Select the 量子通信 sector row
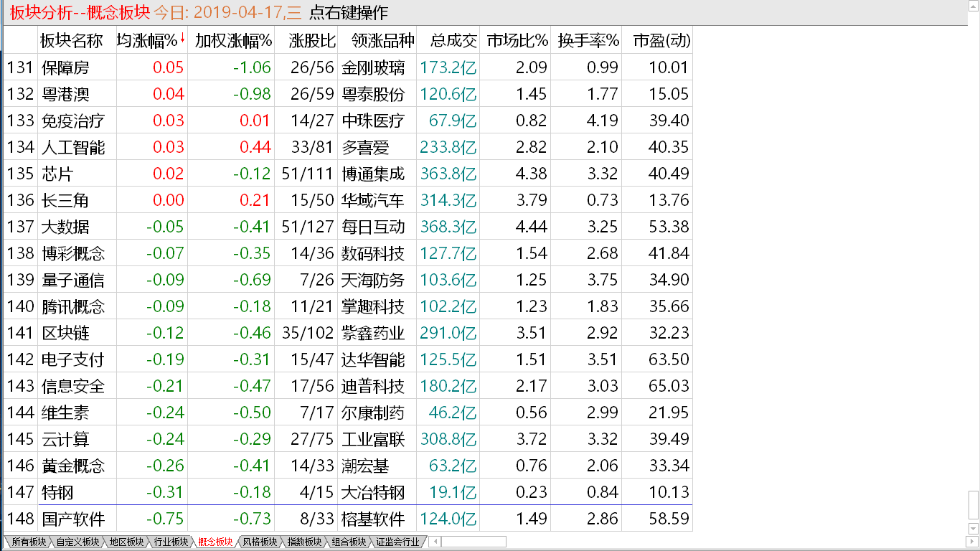The height and width of the screenshot is (551, 980). (349, 280)
